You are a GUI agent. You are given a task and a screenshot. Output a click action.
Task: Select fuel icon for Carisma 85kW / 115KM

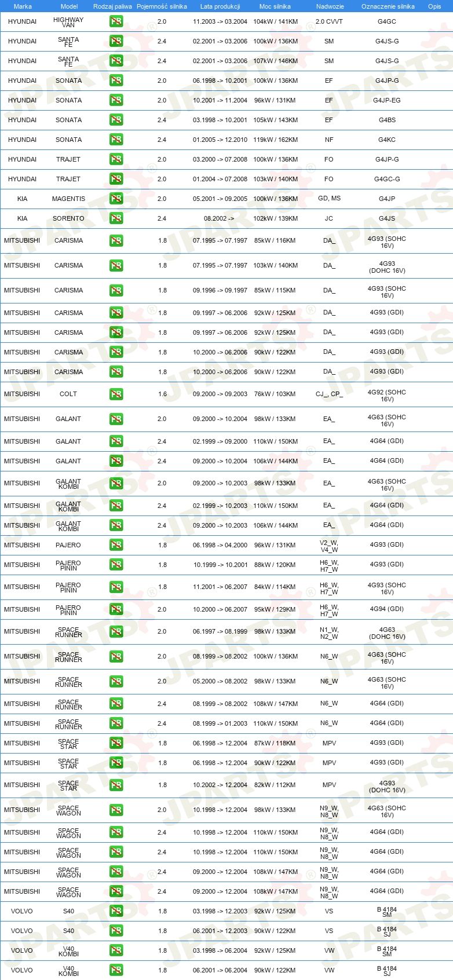(116, 290)
